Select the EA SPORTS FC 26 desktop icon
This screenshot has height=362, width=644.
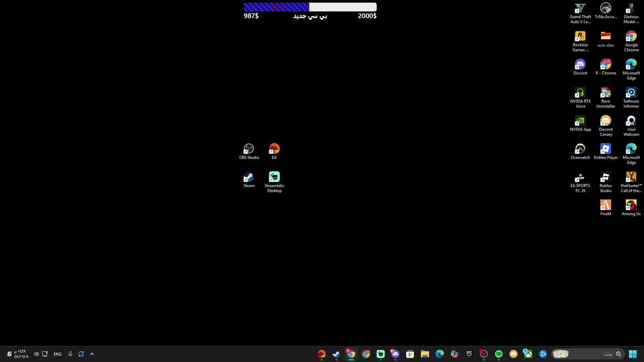[x=580, y=183]
